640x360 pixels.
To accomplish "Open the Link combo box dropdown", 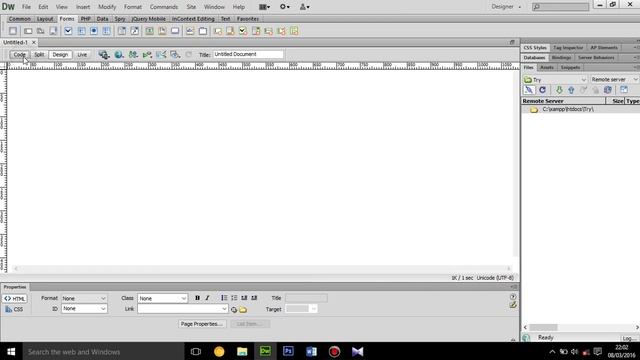I will [224, 309].
